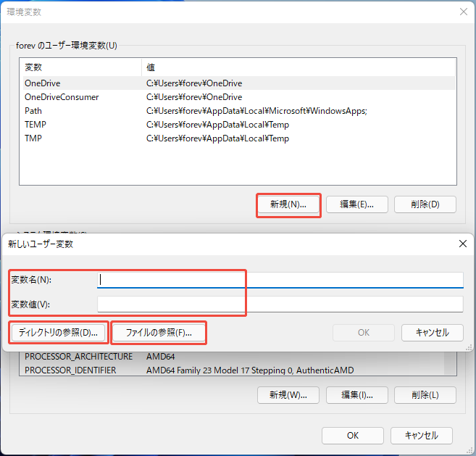The image size is (476, 456).
Task: Focus the 変数名(N) input field
Action: click(280, 280)
